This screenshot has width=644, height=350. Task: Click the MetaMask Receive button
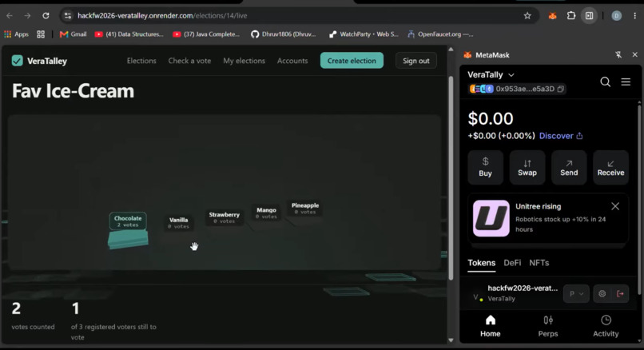tap(610, 167)
